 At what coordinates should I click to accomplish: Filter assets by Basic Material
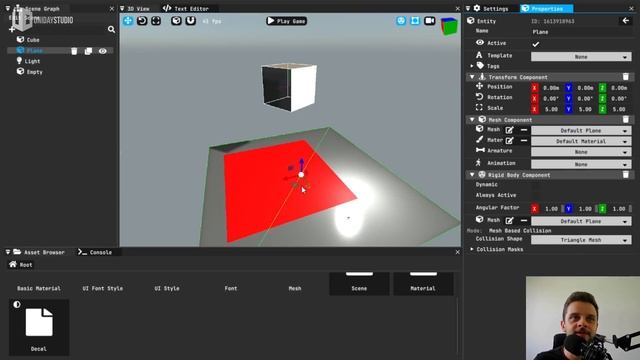[39, 288]
